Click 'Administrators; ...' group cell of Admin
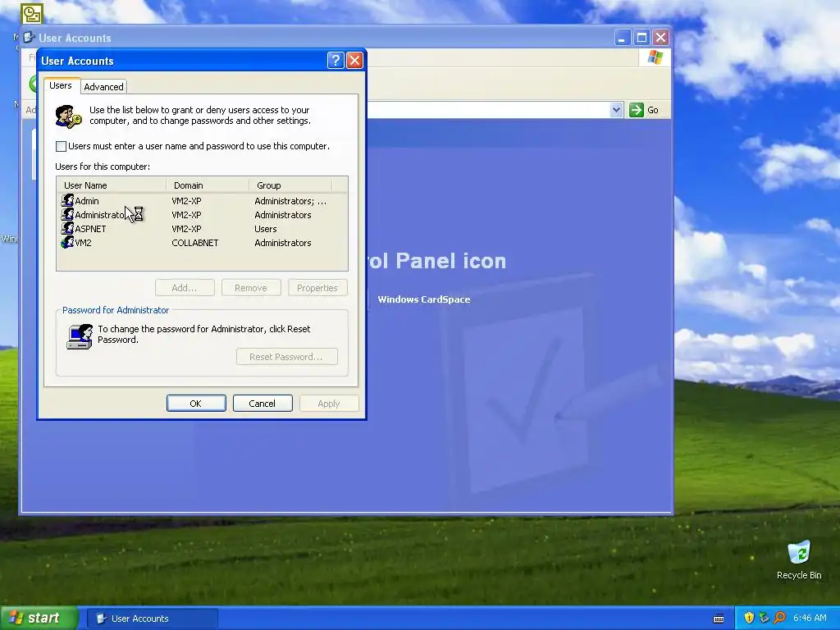Screen dimensions: 840x630 pos(290,201)
